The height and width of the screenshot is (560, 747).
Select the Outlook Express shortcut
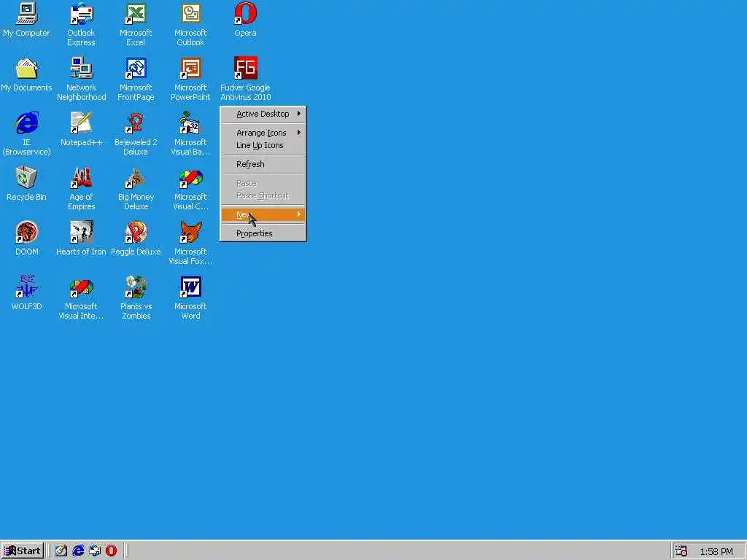pyautogui.click(x=81, y=24)
